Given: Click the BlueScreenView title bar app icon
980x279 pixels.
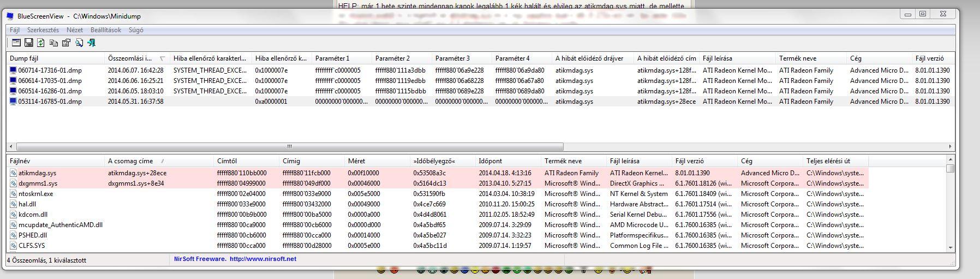Looking at the screenshot, I should click(x=10, y=16).
